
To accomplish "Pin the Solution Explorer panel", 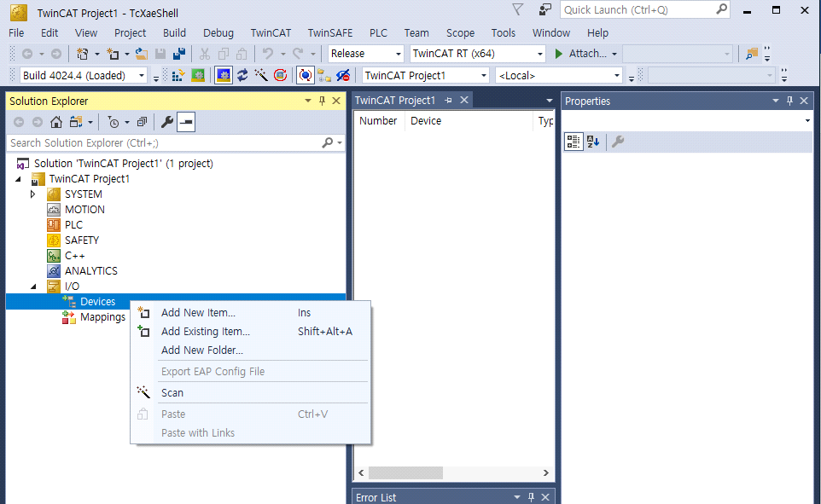I will tap(322, 101).
